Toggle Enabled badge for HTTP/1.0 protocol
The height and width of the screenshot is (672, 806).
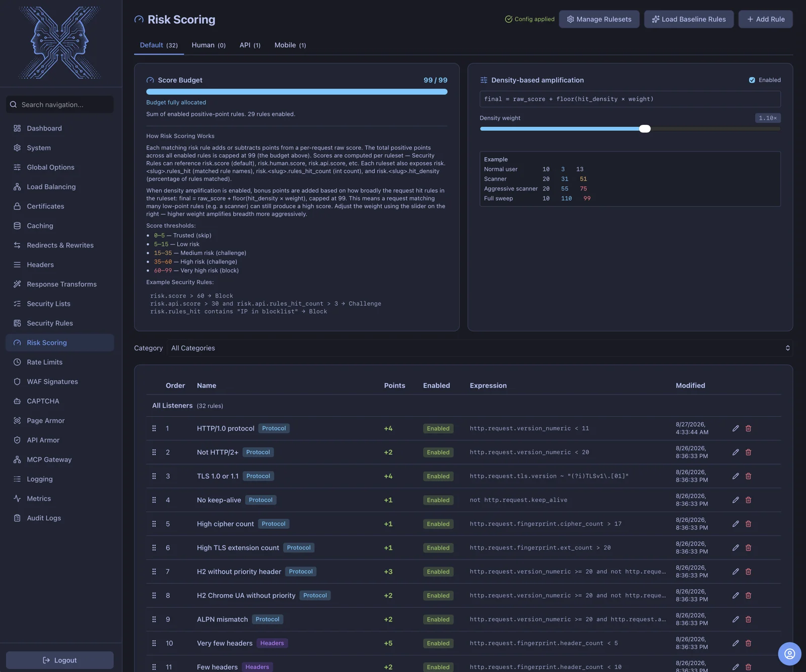pos(438,429)
